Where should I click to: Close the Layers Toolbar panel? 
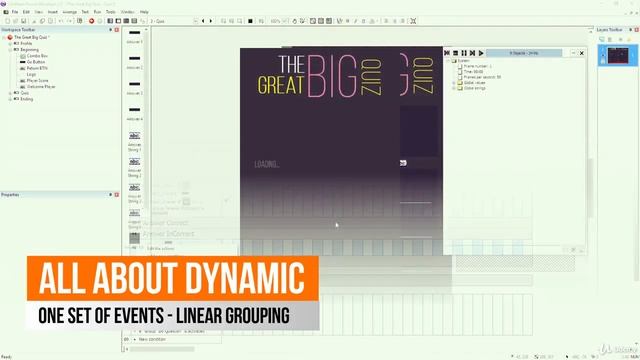pos(636,30)
